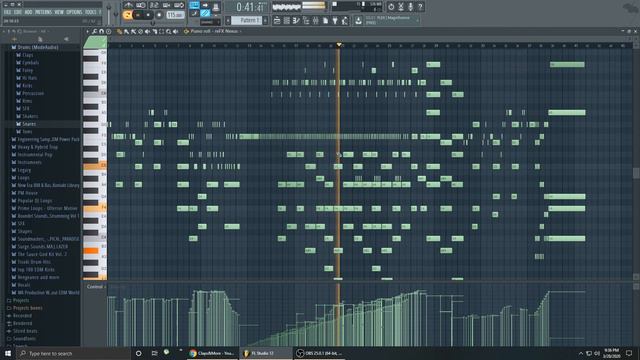The height and width of the screenshot is (360, 640).
Task: Select the Delete tool in piano roll toolbar
Action: tap(140, 31)
